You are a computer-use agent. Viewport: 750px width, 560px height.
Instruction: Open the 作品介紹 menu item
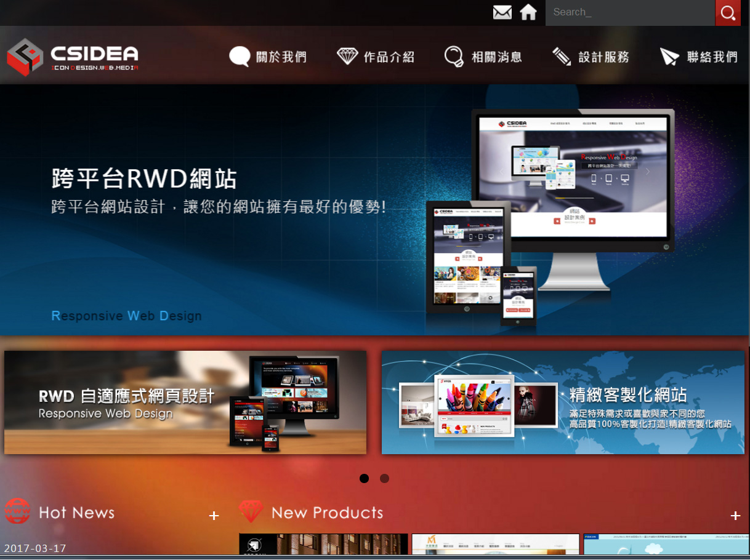(389, 57)
